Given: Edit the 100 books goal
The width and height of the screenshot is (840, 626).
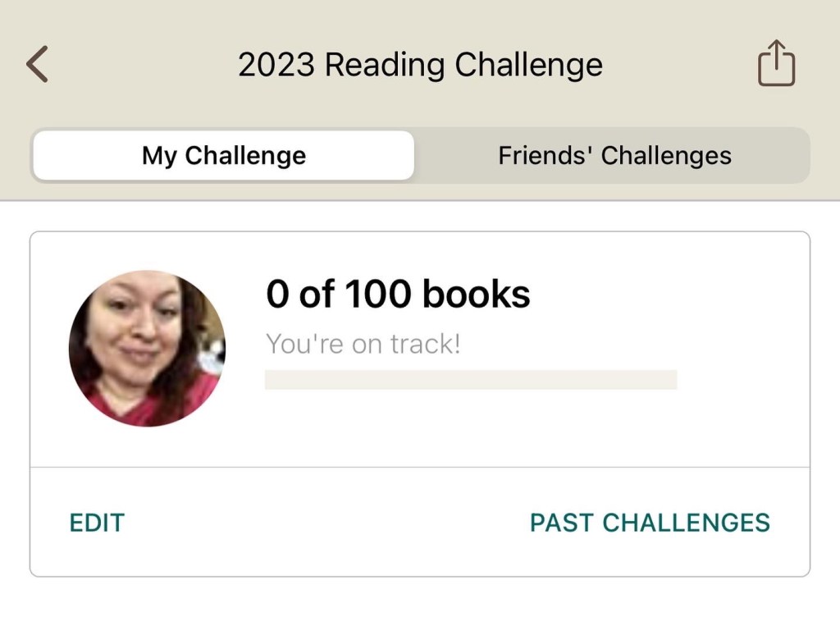Looking at the screenshot, I should [x=97, y=523].
